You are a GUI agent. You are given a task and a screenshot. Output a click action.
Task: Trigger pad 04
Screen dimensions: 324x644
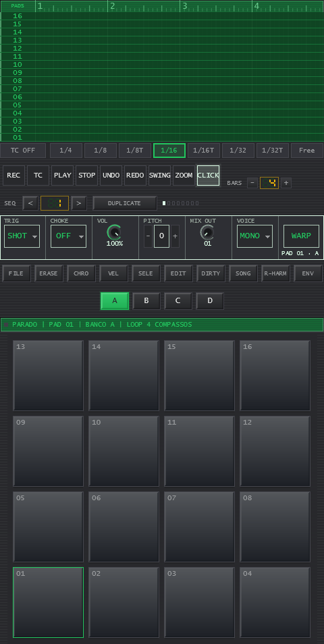[275, 603]
